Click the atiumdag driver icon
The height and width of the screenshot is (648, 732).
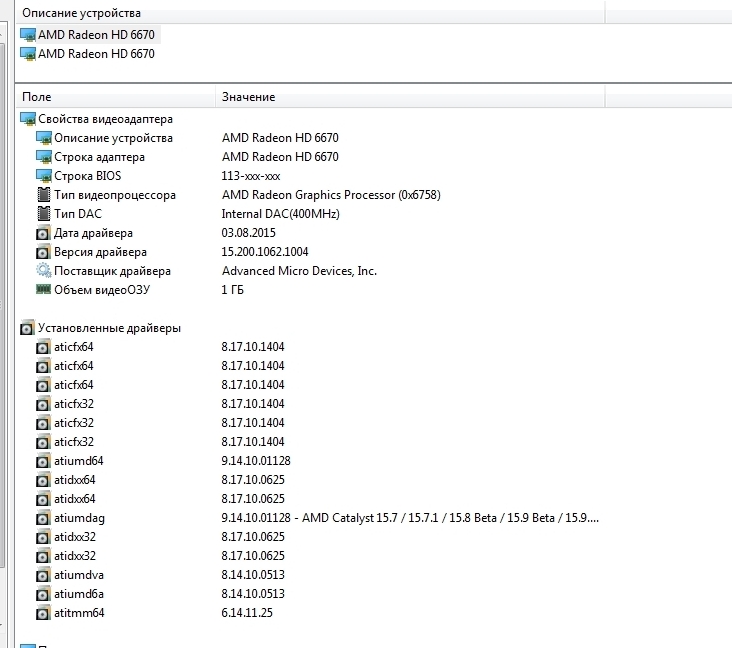pos(43,519)
